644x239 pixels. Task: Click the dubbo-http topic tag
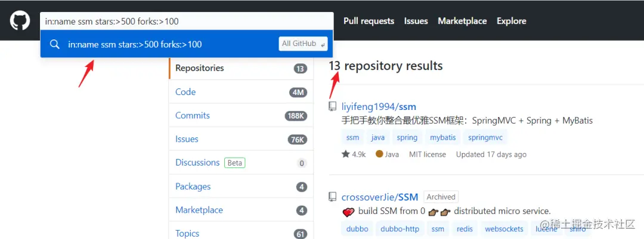[401, 229]
